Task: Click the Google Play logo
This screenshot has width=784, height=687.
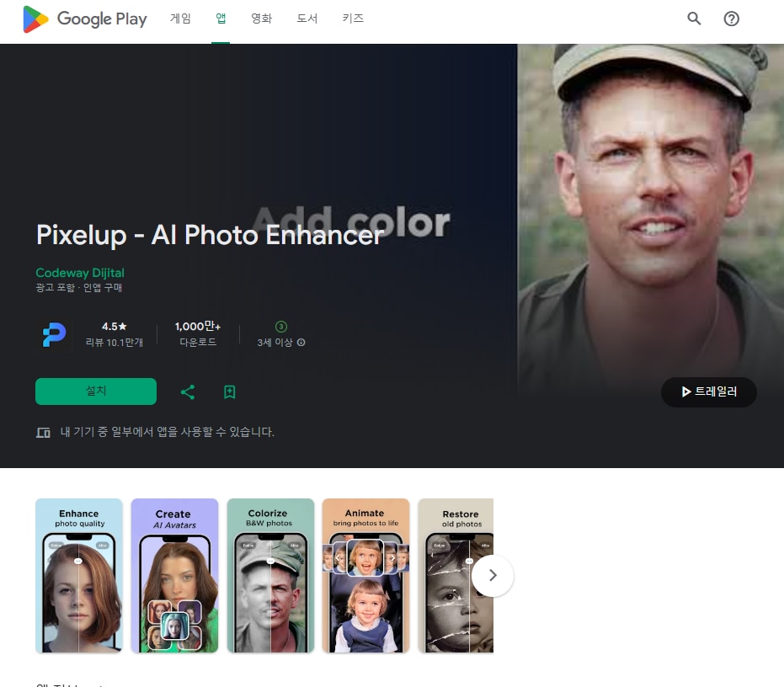Action: pyautogui.click(x=84, y=19)
